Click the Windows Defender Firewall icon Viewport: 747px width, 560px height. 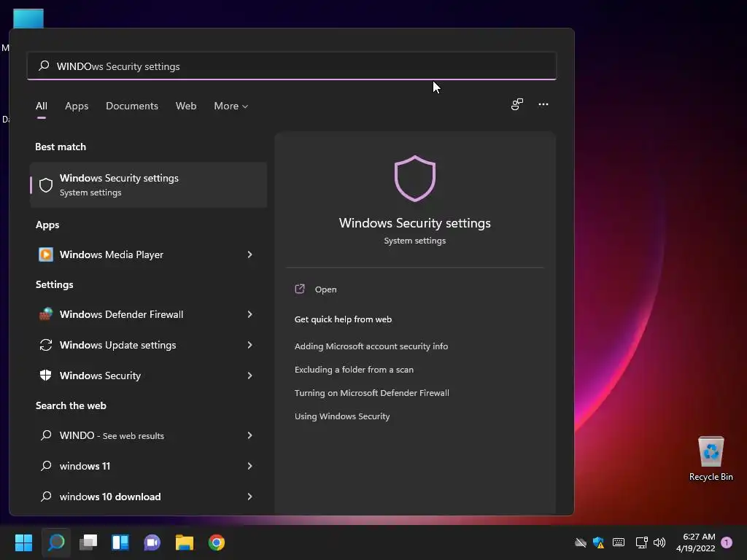click(46, 314)
